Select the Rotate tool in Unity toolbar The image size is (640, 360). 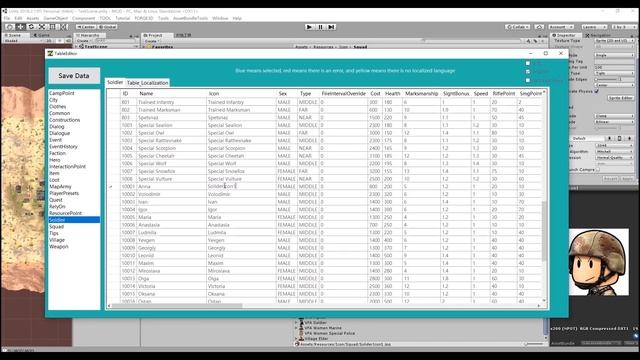point(31,27)
